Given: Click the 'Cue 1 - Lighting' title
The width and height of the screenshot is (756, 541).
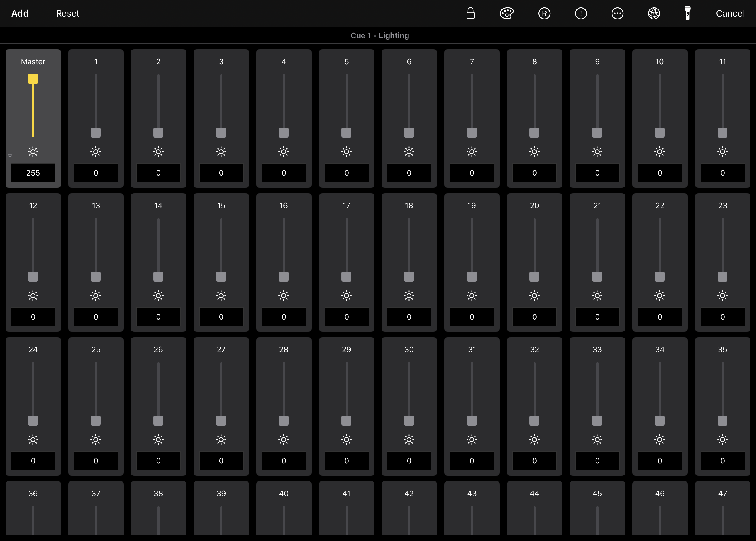Looking at the screenshot, I should pyautogui.click(x=379, y=35).
